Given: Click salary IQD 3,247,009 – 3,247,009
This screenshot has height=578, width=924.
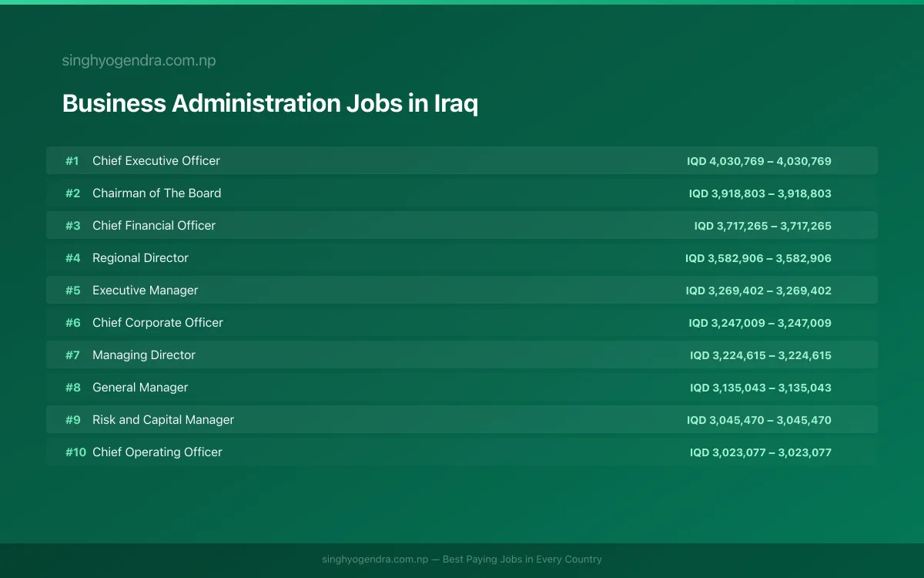Looking at the screenshot, I should click(x=760, y=323).
